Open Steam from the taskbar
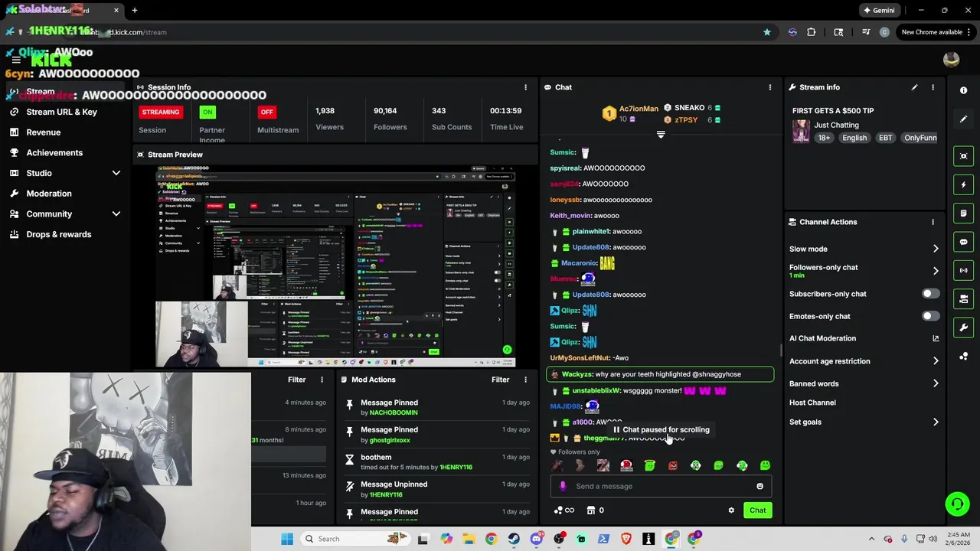The width and height of the screenshot is (980, 551). point(514,539)
